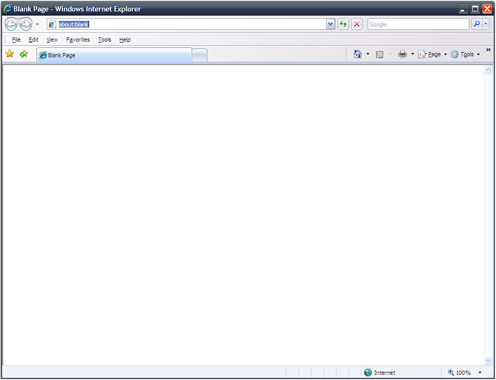Click the RSS Feeds icon
Viewport: 496px width, 380px height.
(380, 54)
